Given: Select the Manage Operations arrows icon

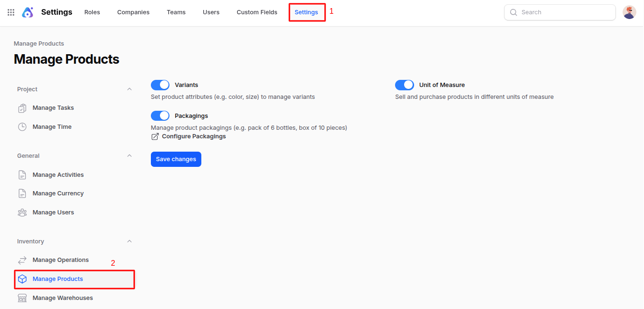Looking at the screenshot, I should (x=22, y=260).
